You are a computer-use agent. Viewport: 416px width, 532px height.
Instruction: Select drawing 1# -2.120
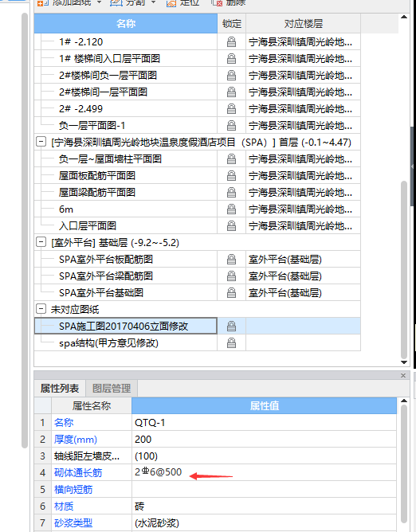[80, 42]
